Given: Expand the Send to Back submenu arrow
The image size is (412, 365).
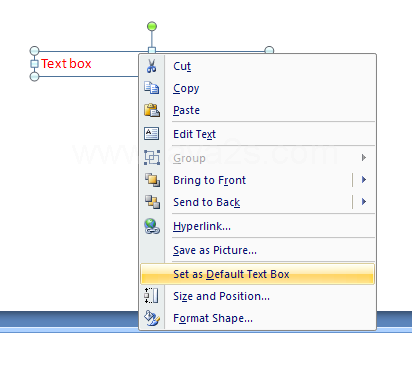Looking at the screenshot, I should click(364, 202).
